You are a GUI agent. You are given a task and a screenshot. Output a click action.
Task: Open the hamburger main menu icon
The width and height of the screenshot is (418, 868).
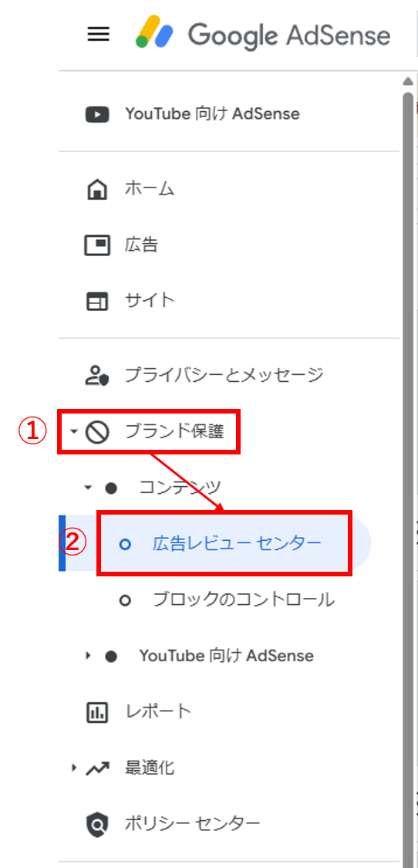(x=99, y=35)
